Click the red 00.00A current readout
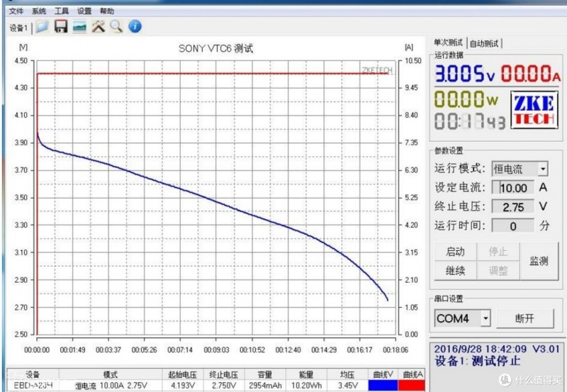This screenshot has width=567, height=392. [x=530, y=74]
